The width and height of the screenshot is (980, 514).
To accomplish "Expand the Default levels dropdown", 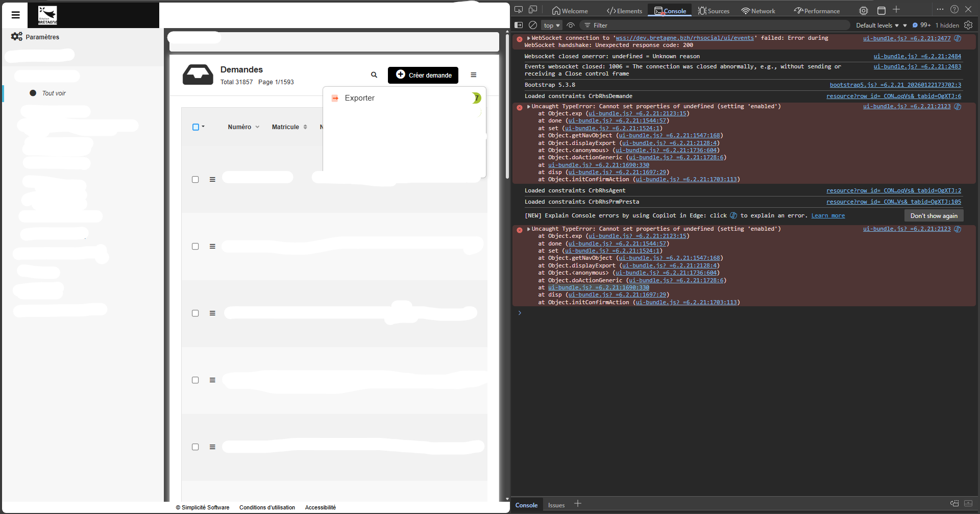I will [877, 25].
